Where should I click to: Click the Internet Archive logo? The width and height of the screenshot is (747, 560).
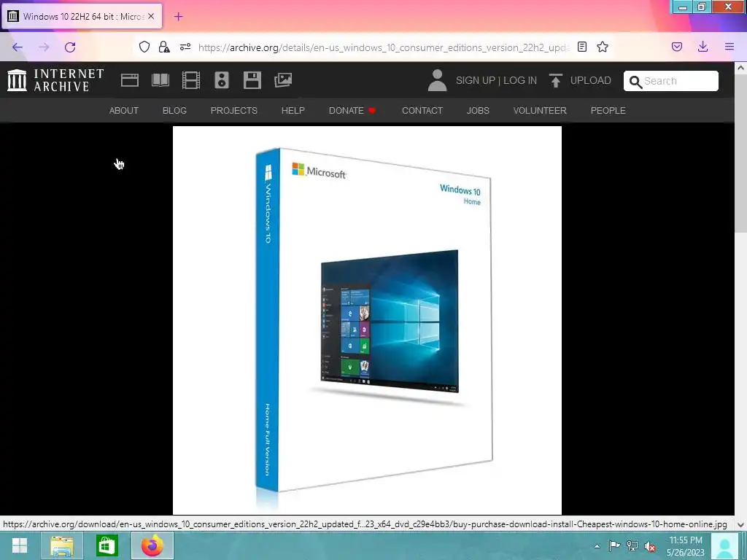pyautogui.click(x=55, y=80)
